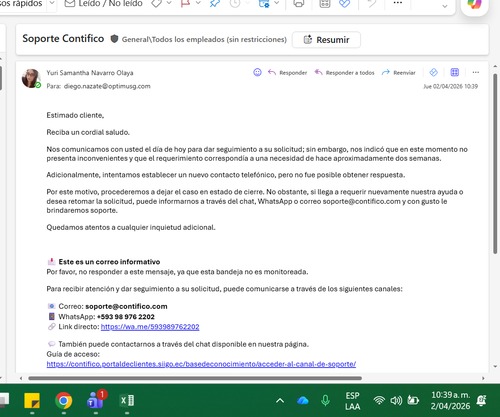
Task: Open Google Chrome from the taskbar
Action: pos(64,400)
